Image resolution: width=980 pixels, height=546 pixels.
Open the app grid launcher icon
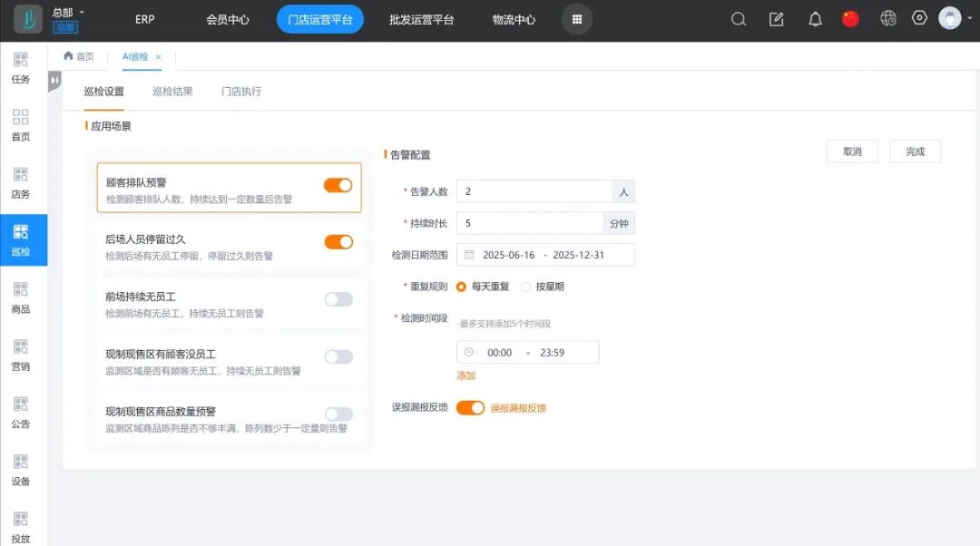point(577,19)
